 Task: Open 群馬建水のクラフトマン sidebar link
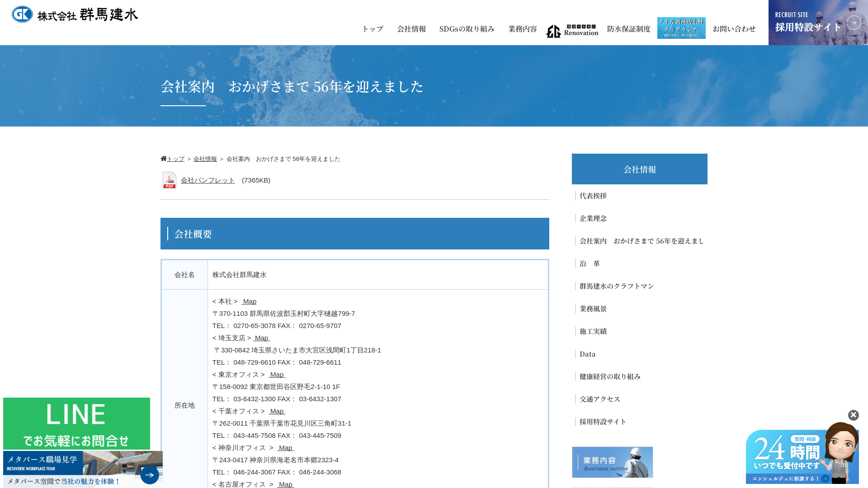pos(617,286)
